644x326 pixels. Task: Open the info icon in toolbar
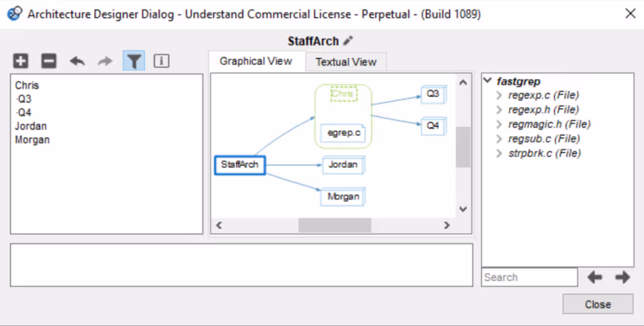pos(161,60)
